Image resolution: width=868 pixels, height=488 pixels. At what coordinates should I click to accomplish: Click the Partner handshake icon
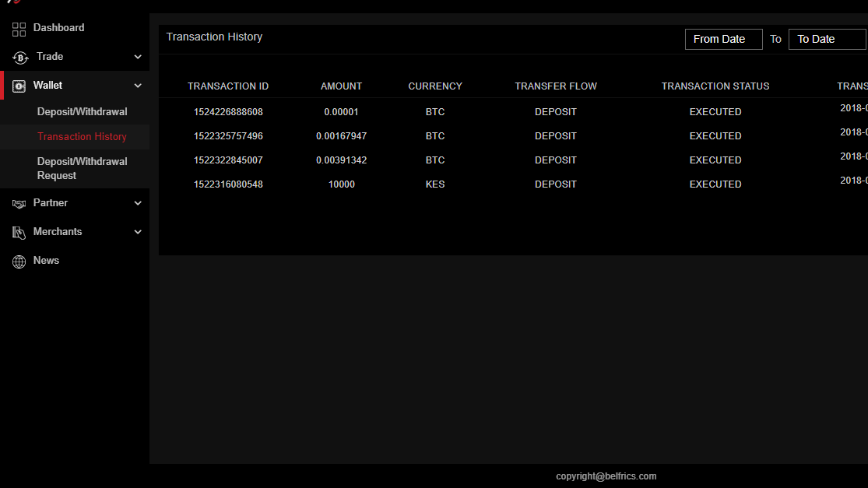click(19, 202)
